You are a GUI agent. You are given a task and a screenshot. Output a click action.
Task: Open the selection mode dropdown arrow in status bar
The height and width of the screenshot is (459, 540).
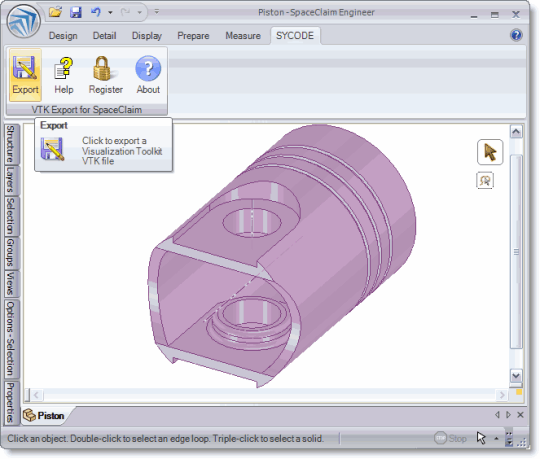[x=496, y=438]
